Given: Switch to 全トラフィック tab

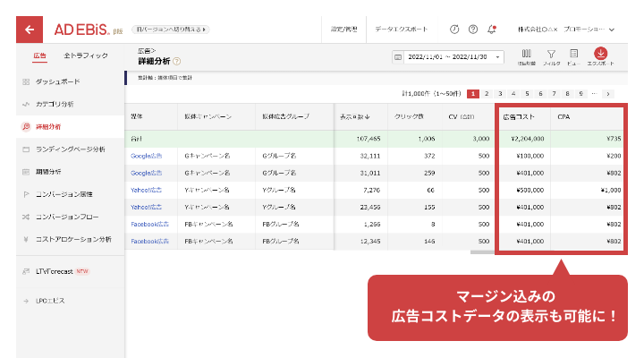Looking at the screenshot, I should pyautogui.click(x=86, y=55).
